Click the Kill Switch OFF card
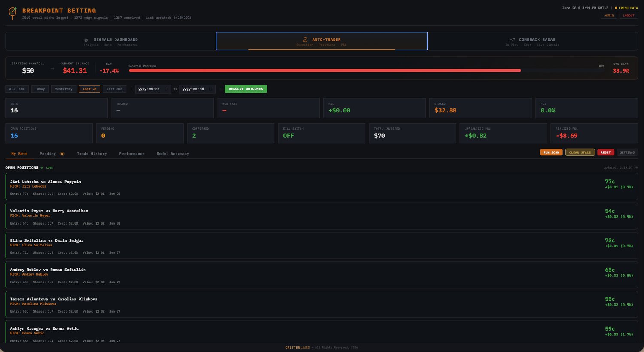Screen dimensions: 644x352 point(321,133)
